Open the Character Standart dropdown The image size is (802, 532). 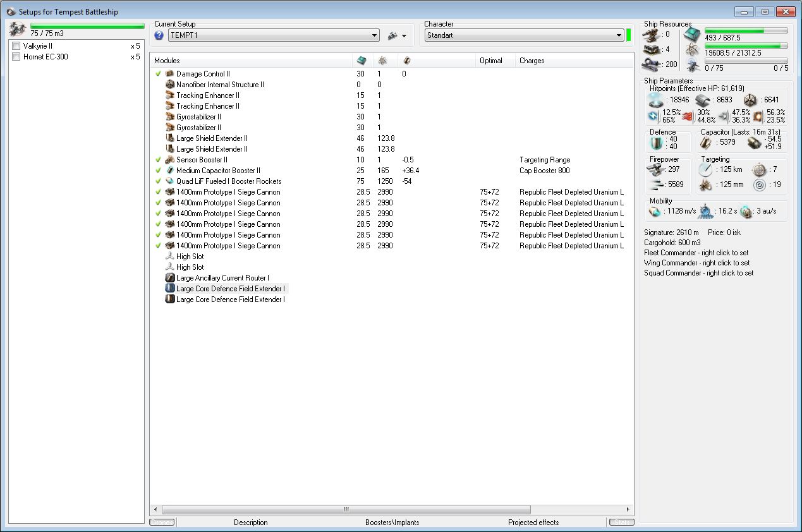[524, 35]
